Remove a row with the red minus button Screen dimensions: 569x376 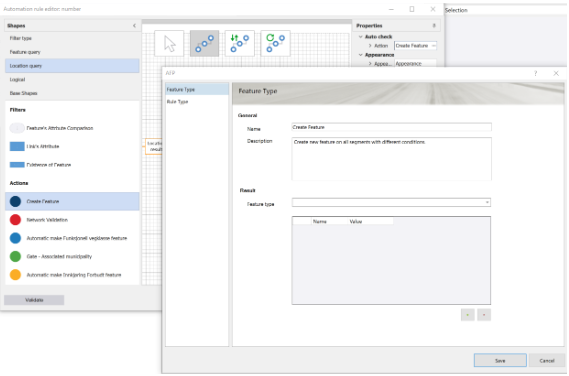pos(484,315)
